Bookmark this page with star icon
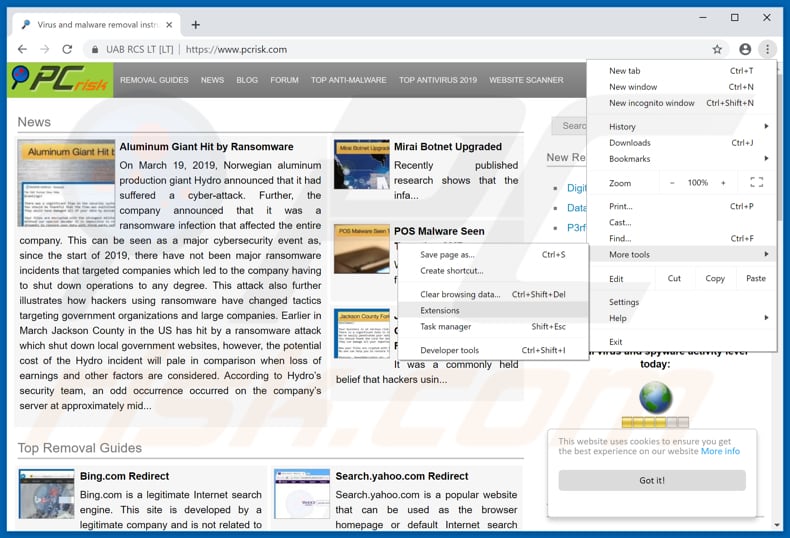This screenshot has height=538, width=790. coord(717,49)
